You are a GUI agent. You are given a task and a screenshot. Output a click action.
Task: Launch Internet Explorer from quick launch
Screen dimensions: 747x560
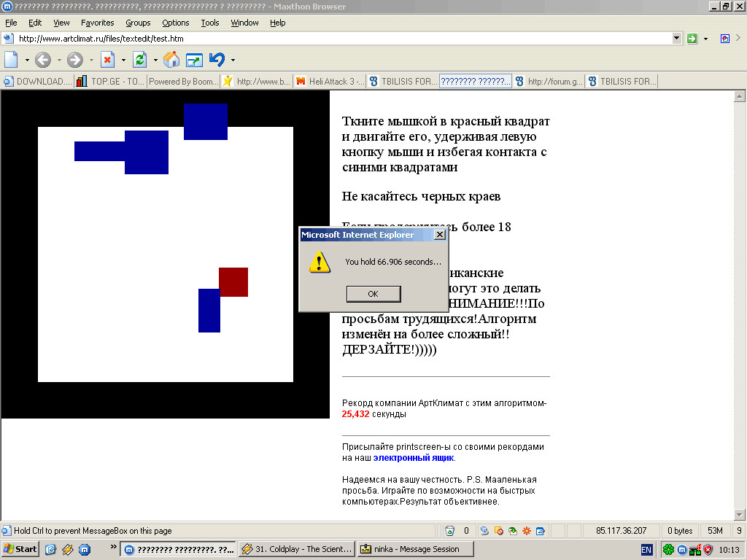50,550
